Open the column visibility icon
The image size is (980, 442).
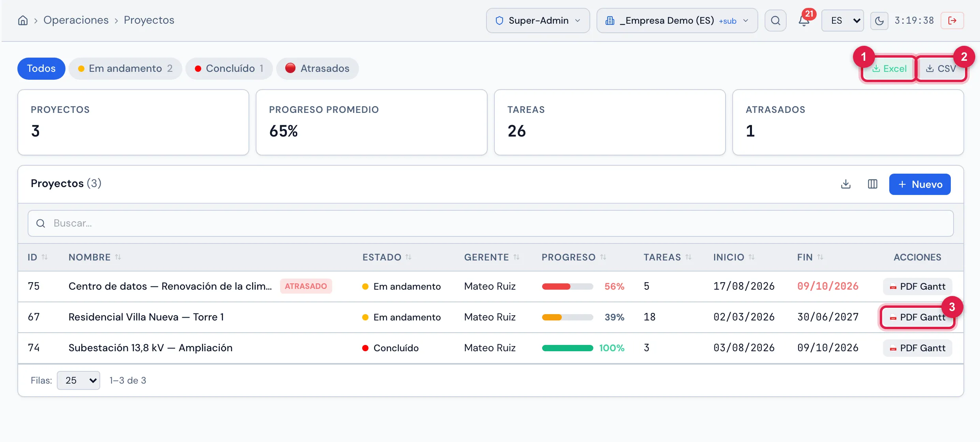(872, 184)
